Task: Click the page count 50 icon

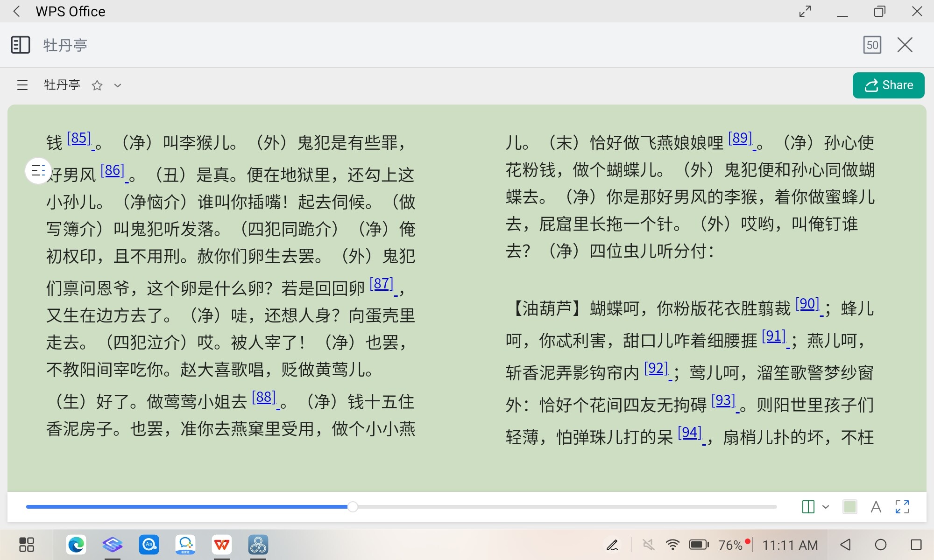Action: (872, 45)
